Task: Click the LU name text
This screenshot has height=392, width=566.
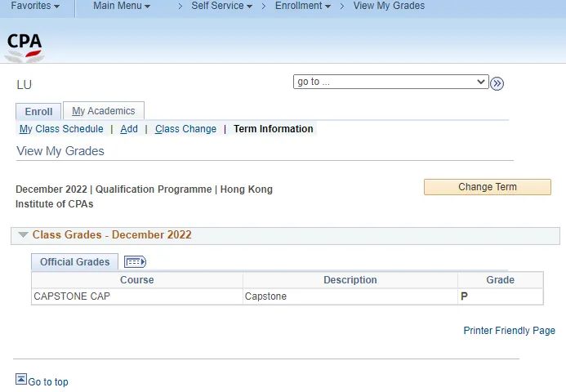Action: click(25, 84)
